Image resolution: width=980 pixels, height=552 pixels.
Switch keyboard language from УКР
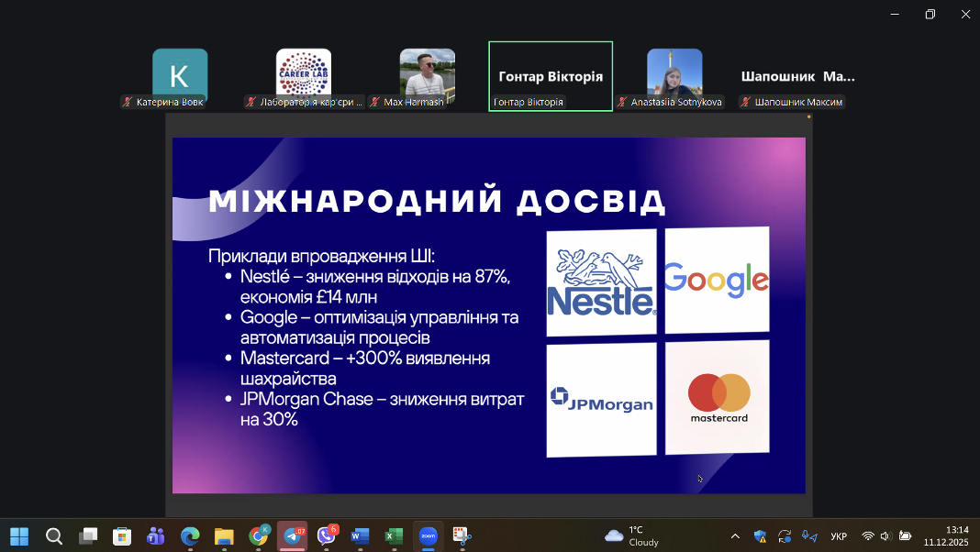tap(838, 536)
